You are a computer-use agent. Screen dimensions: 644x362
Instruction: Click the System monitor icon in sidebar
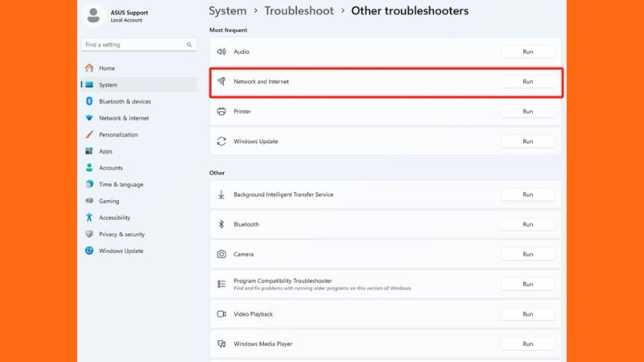pos(89,84)
